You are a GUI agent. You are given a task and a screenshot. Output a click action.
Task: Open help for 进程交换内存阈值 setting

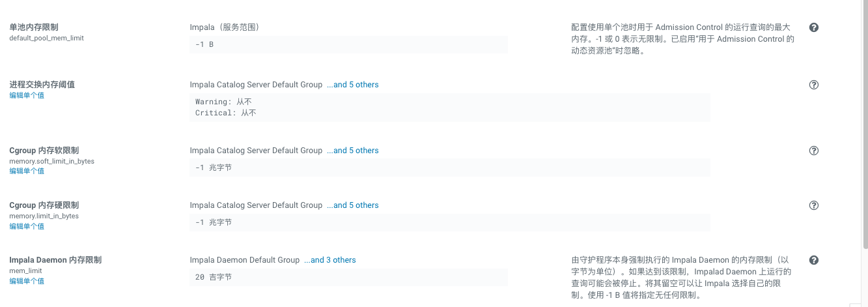point(813,85)
